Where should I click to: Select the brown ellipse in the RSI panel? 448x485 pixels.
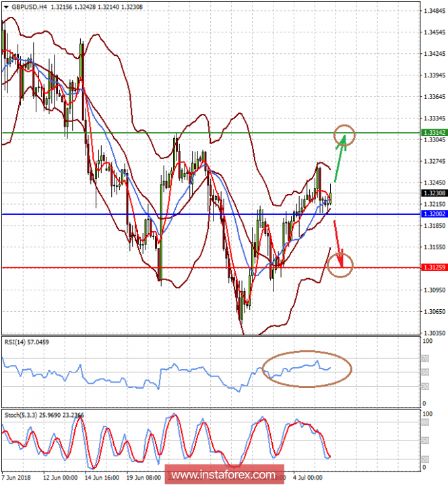(307, 368)
